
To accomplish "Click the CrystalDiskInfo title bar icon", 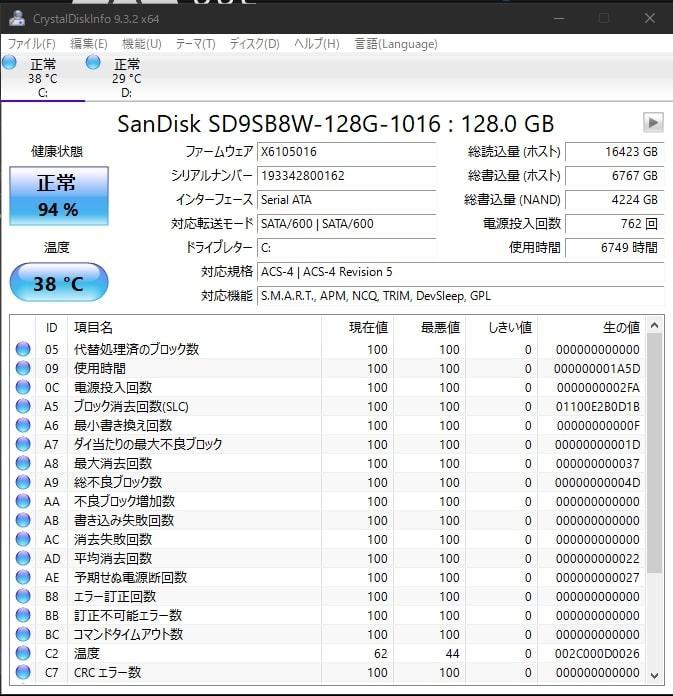I will [17, 18].
